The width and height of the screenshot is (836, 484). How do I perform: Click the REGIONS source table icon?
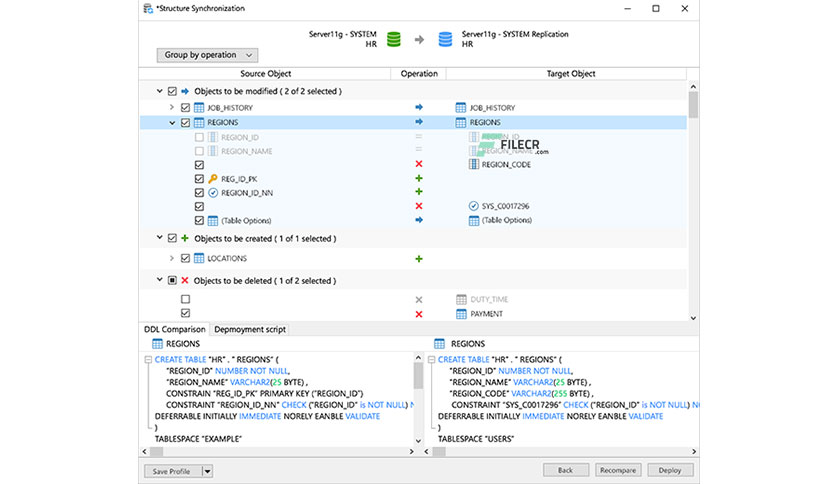(x=199, y=123)
